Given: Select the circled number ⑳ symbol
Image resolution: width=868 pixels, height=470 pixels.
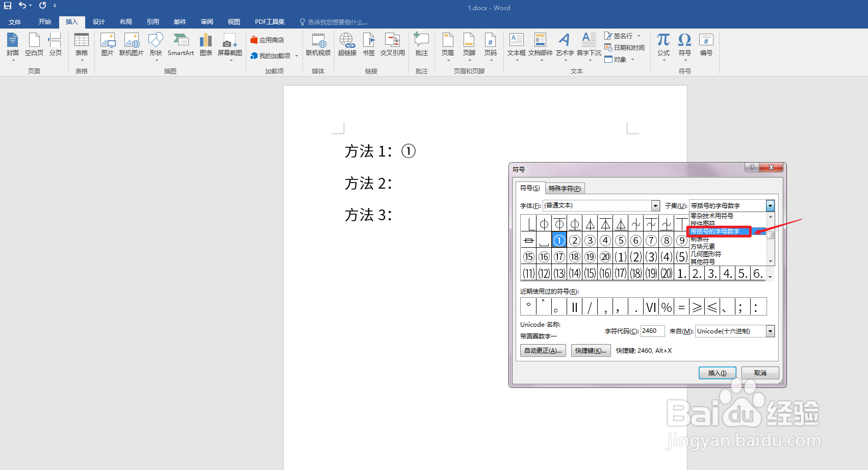Looking at the screenshot, I should [605, 256].
